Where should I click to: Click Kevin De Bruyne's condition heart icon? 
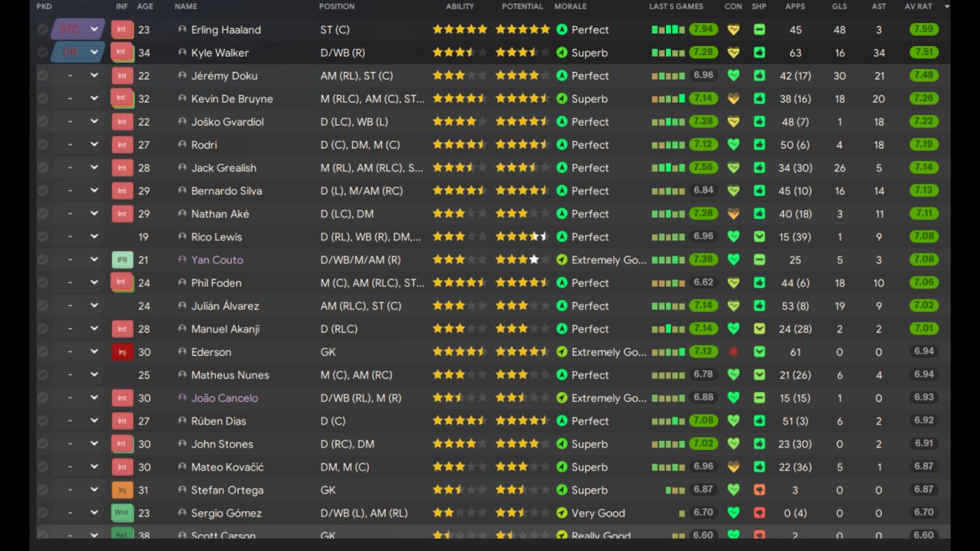[733, 99]
